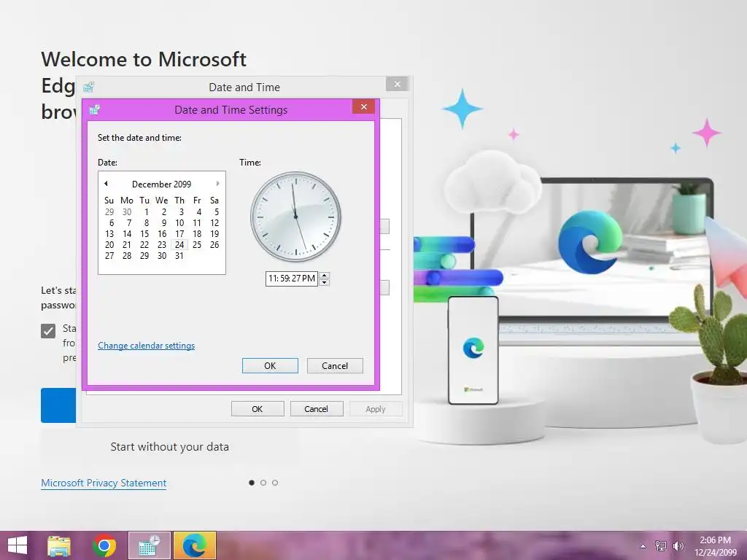Select December 1 in the calendar
The image size is (747, 560).
tap(146, 212)
